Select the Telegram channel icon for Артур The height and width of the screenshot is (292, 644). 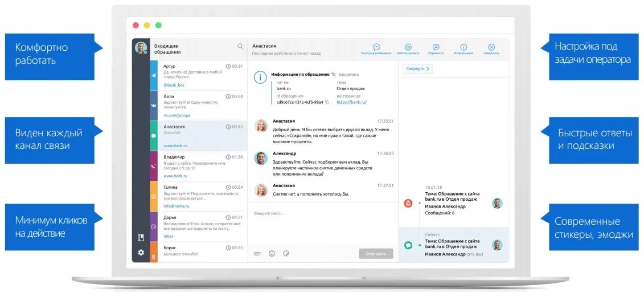pos(154,76)
